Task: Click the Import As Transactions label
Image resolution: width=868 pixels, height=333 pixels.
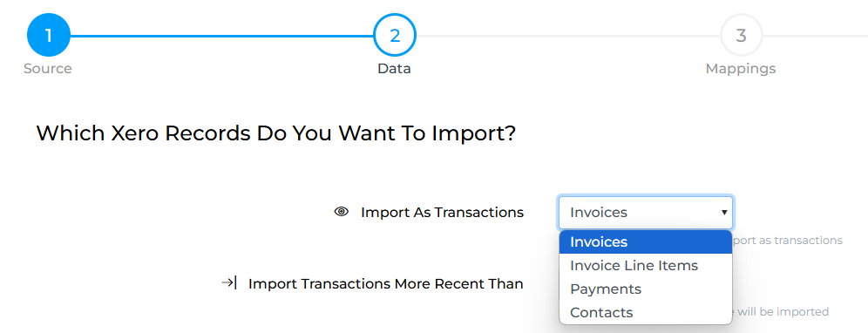Action: (x=443, y=212)
